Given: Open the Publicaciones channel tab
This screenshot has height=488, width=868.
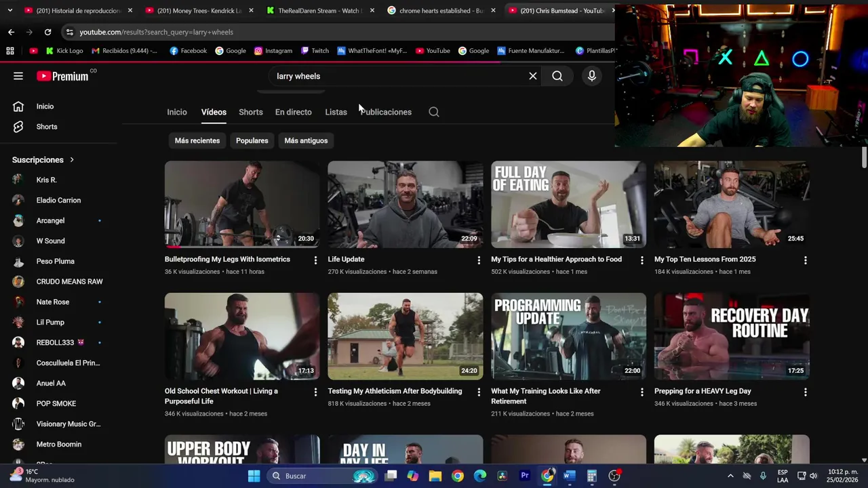Looking at the screenshot, I should [x=386, y=112].
